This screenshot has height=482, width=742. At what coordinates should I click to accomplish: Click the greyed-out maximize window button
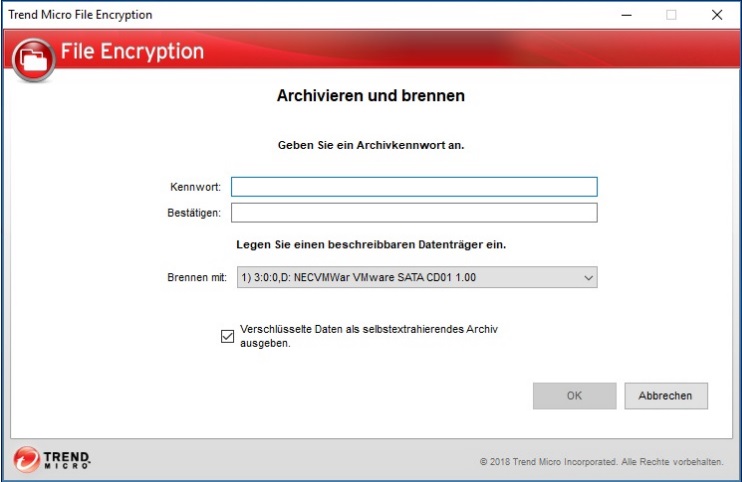(x=671, y=15)
